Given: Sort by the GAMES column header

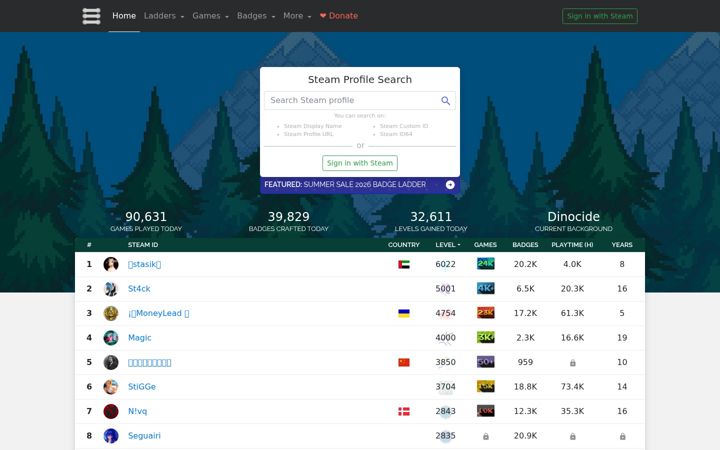Looking at the screenshot, I should coord(485,245).
